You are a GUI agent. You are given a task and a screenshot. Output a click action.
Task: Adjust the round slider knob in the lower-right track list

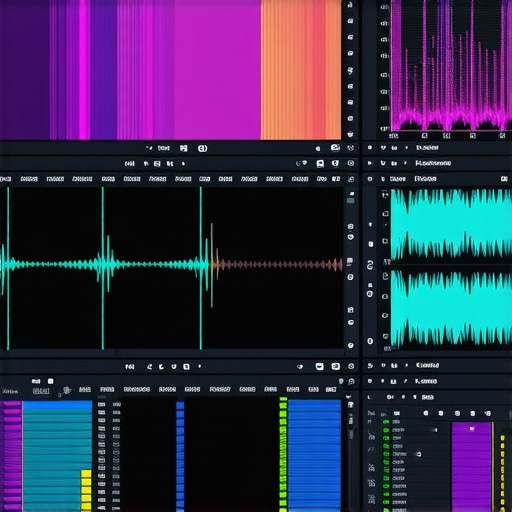(x=419, y=454)
